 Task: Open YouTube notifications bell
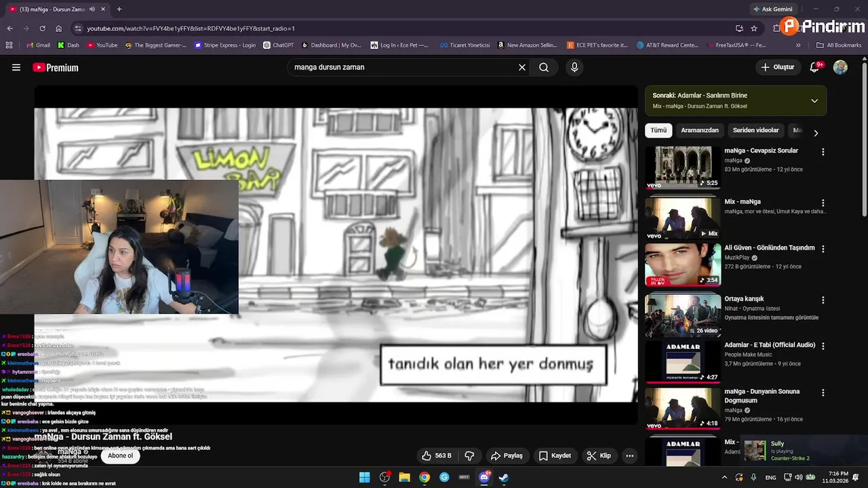pyautogui.click(x=815, y=67)
